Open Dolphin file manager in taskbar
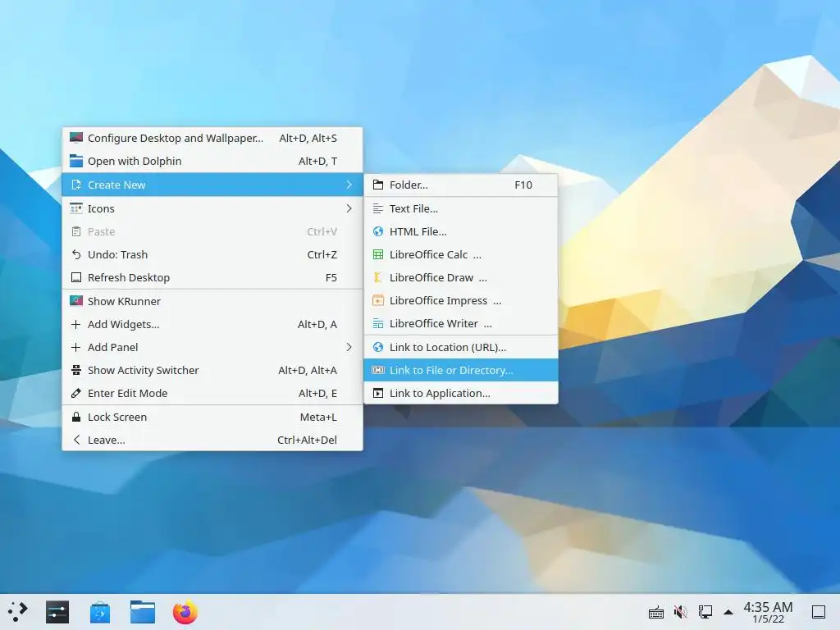The image size is (840, 630). tap(143, 612)
